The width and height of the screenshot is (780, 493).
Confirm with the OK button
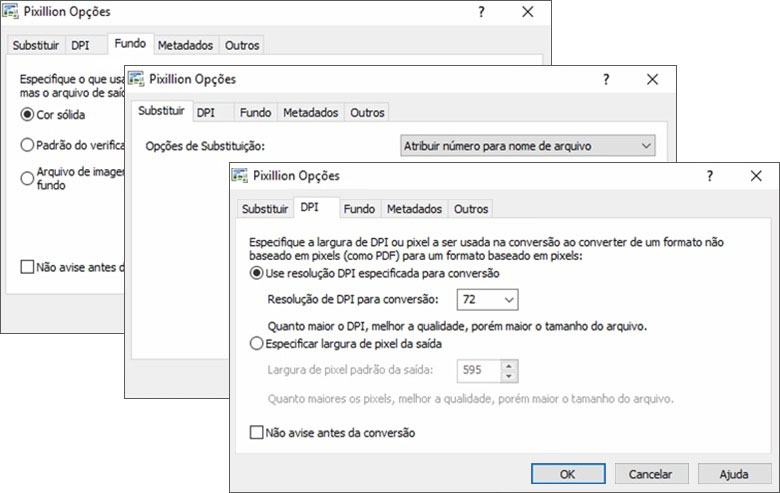pyautogui.click(x=568, y=474)
